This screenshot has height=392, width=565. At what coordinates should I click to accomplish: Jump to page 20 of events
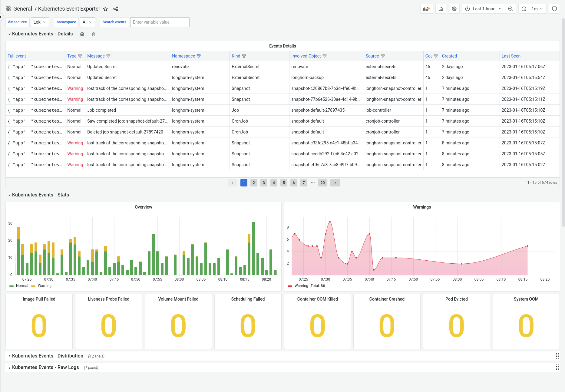[322, 183]
